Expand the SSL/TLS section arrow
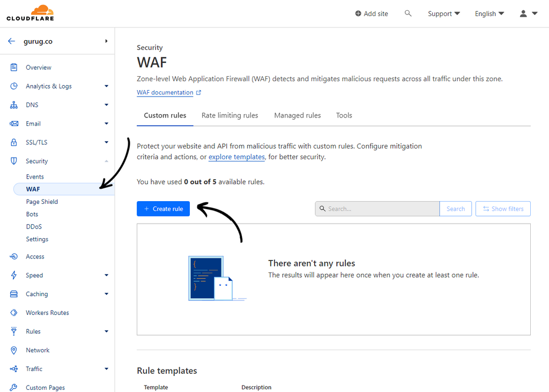The height and width of the screenshot is (392, 549). pos(107,142)
